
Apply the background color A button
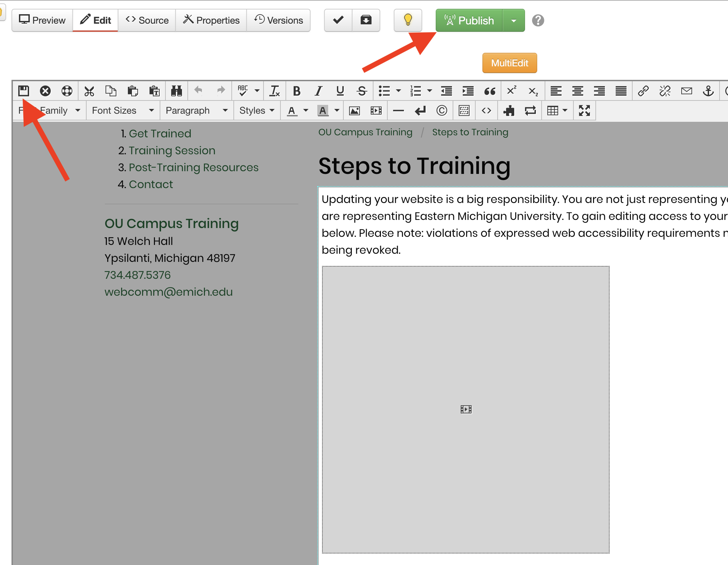[323, 111]
